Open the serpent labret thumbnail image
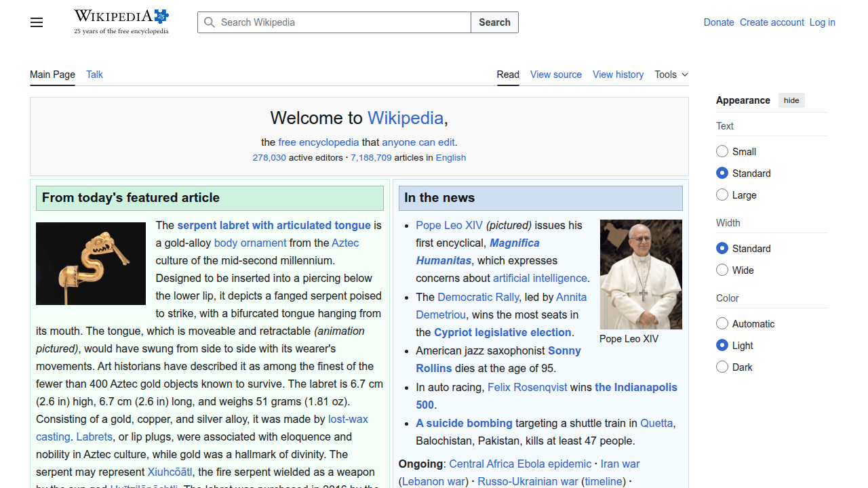 91,264
